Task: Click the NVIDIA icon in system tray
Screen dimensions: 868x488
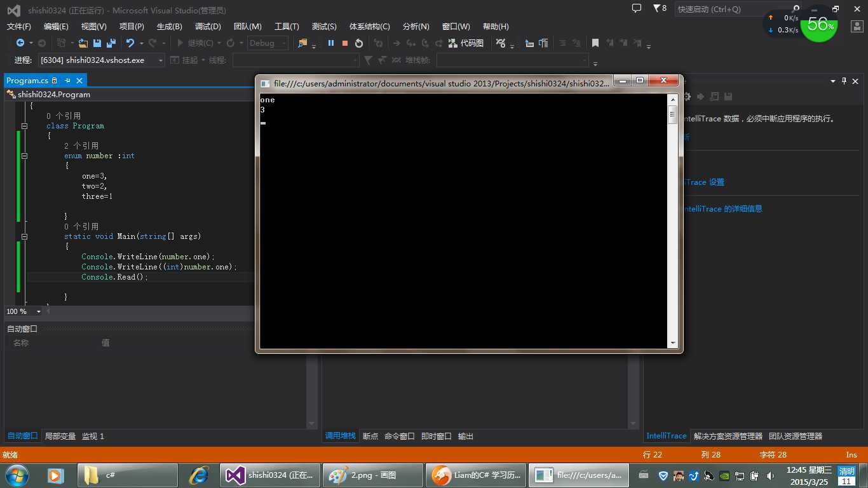Action: click(x=724, y=475)
